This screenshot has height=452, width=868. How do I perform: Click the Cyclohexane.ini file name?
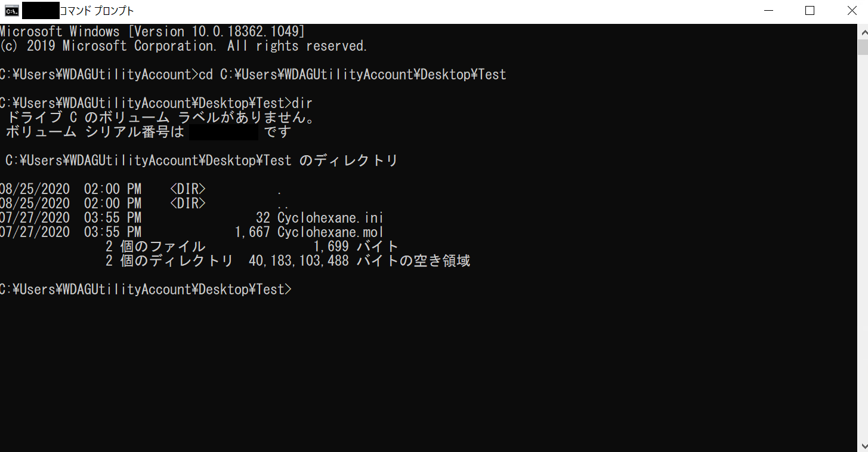pos(330,218)
